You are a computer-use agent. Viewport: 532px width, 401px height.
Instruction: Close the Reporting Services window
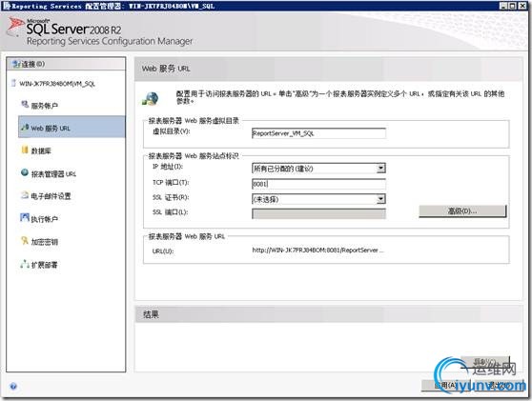522,6
